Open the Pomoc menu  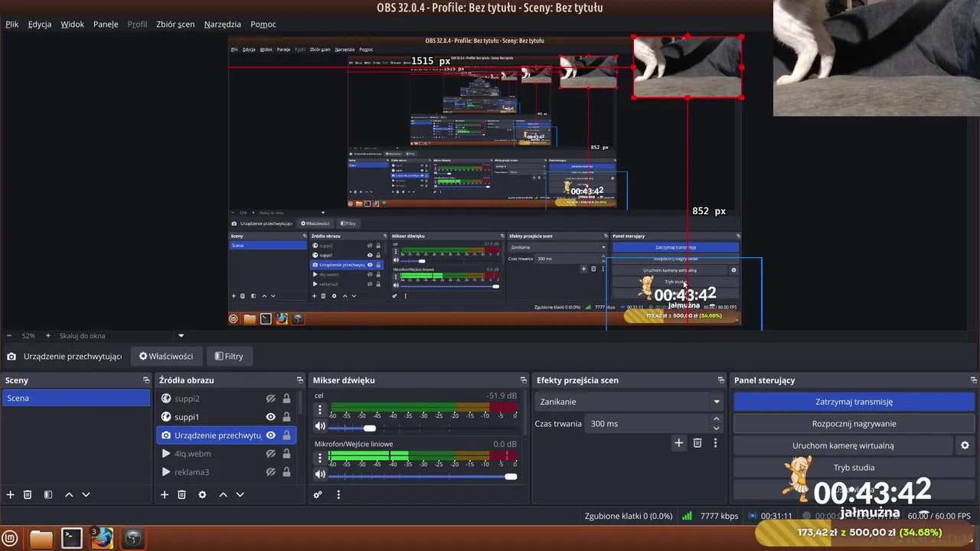pyautogui.click(x=263, y=24)
